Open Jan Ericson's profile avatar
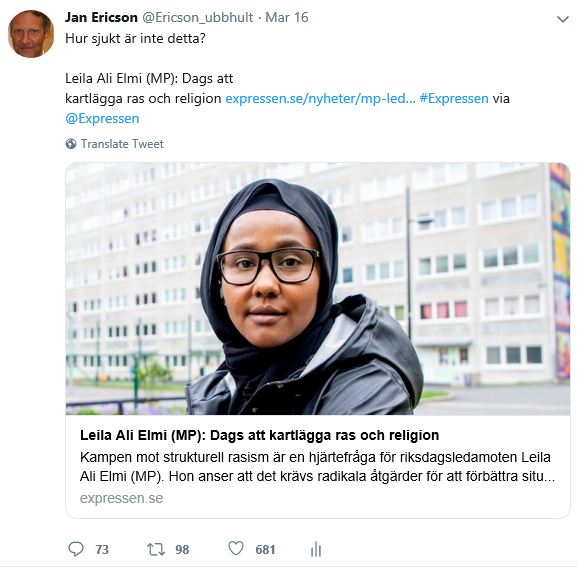This screenshot has width=578, height=569. (31, 34)
